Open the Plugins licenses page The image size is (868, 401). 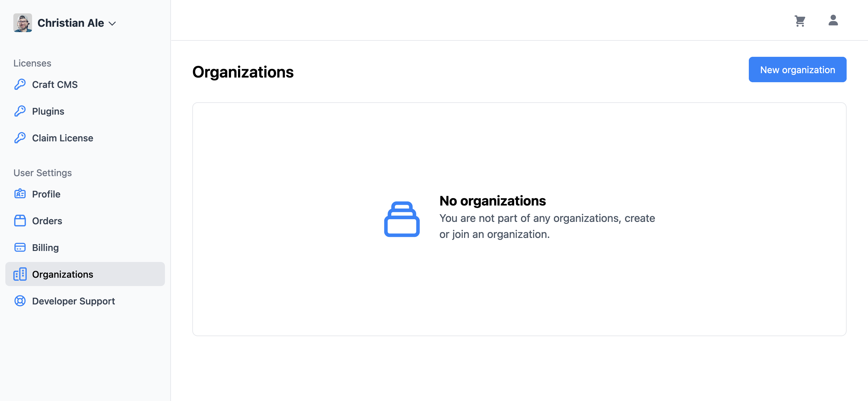click(85, 111)
